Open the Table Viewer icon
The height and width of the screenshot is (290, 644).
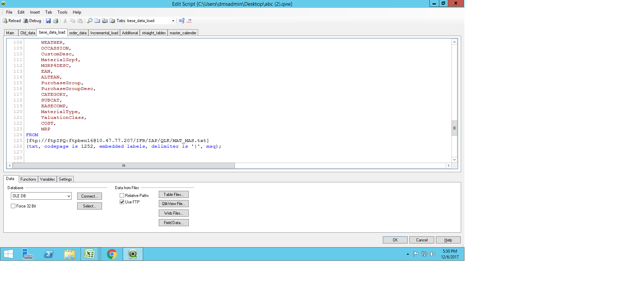pyautogui.click(x=182, y=21)
